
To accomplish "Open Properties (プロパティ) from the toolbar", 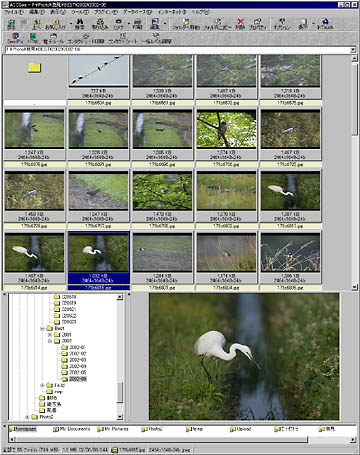I will tap(257, 24).
